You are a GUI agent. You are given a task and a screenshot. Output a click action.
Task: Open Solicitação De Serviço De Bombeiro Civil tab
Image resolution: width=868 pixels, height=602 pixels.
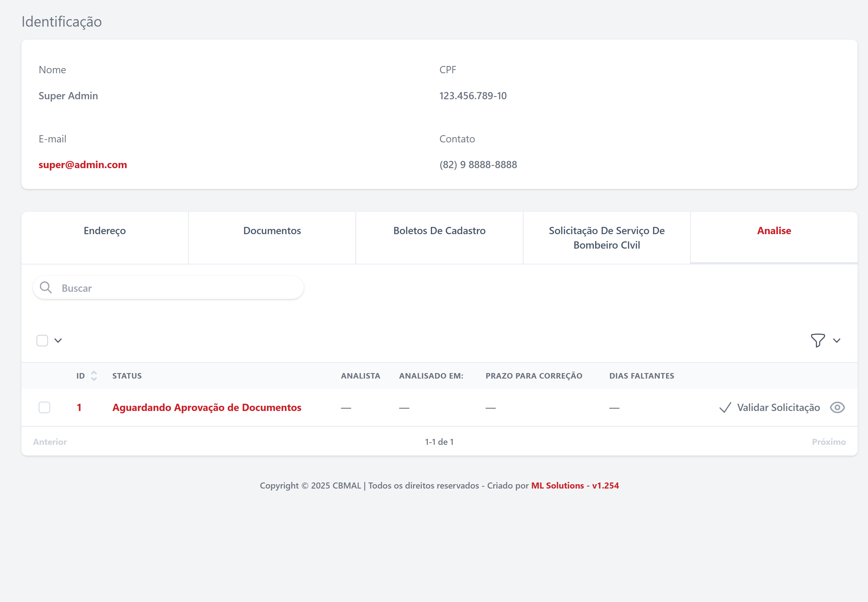[606, 238]
